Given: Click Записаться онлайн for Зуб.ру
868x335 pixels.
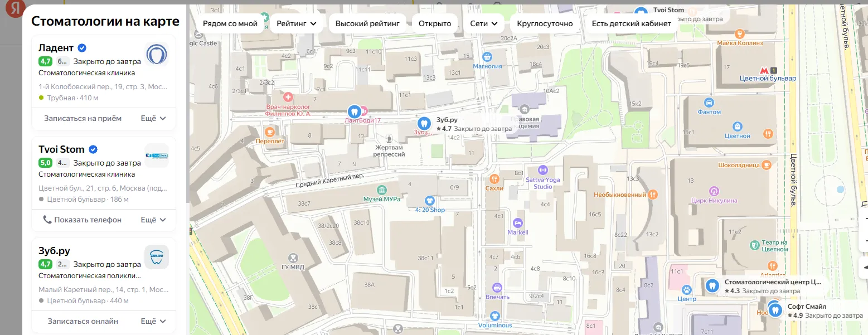Looking at the screenshot, I should pyautogui.click(x=83, y=321).
